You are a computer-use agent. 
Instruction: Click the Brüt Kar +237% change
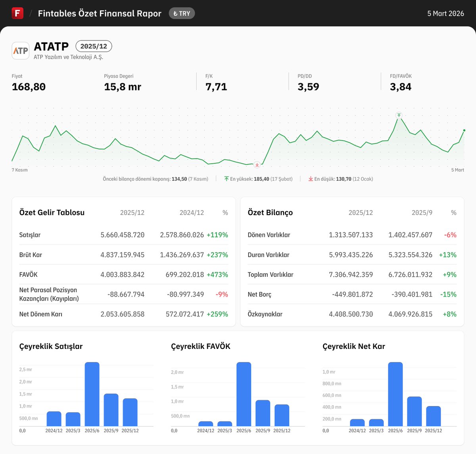point(217,255)
